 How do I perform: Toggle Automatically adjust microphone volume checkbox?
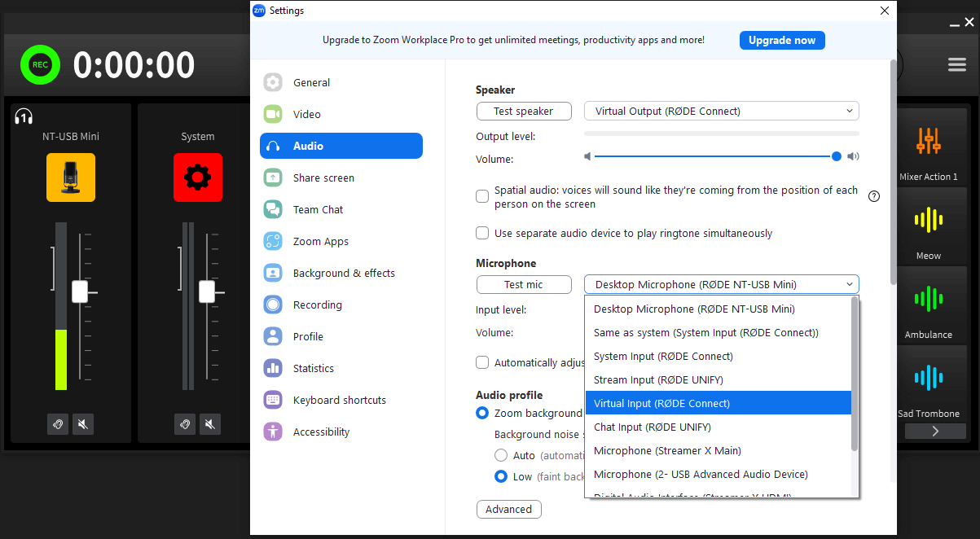(482, 362)
